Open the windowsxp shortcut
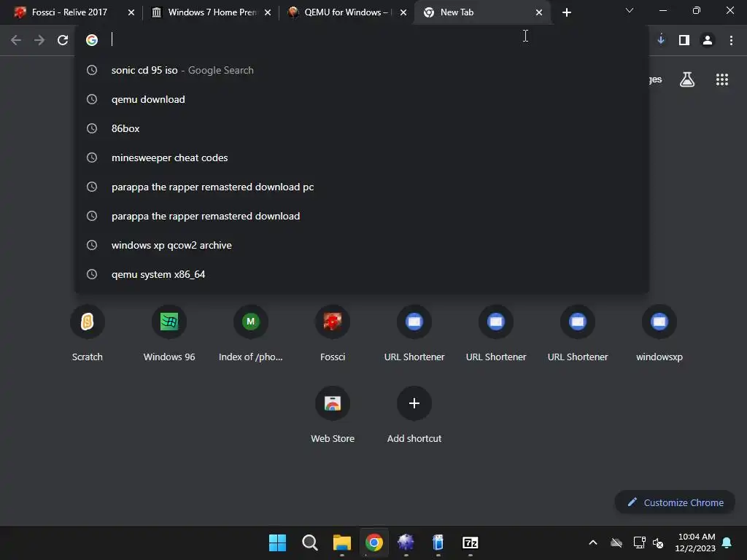747x560 pixels. (x=659, y=333)
